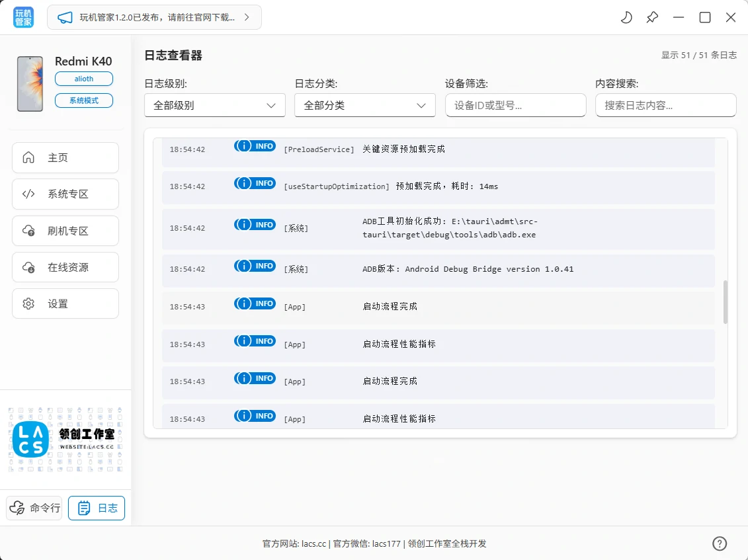Screen dimensions: 748x560
Task: Click the 内容搜索 log search field
Action: (665, 105)
